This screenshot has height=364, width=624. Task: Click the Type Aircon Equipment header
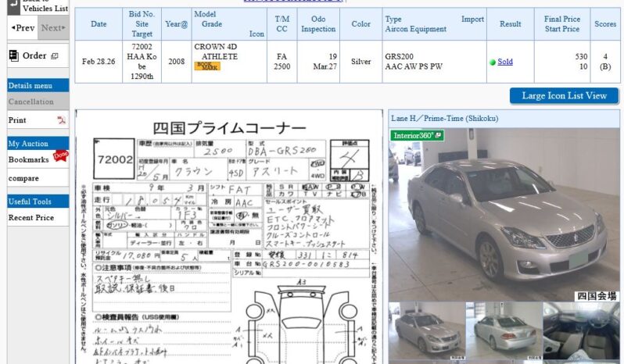click(x=435, y=24)
